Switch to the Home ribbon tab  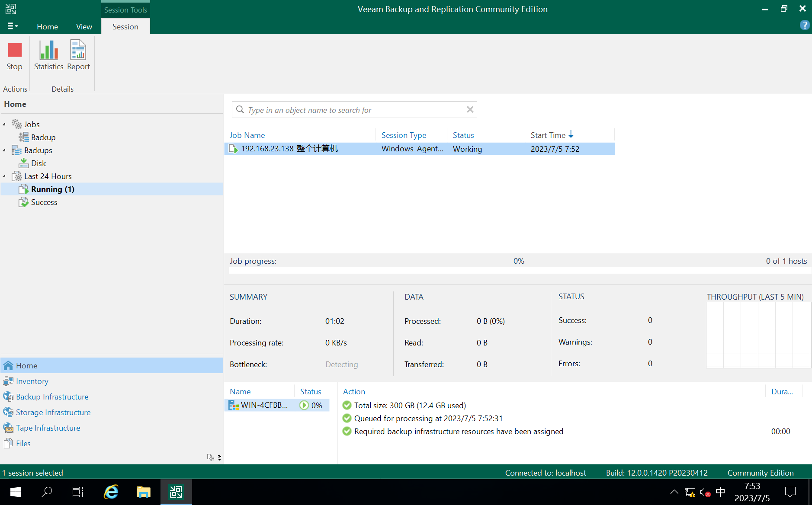[x=47, y=26]
